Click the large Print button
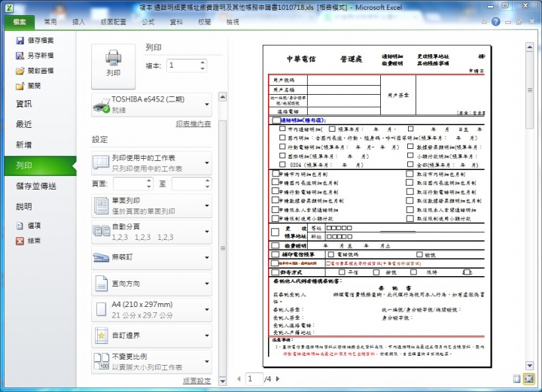 tap(113, 66)
